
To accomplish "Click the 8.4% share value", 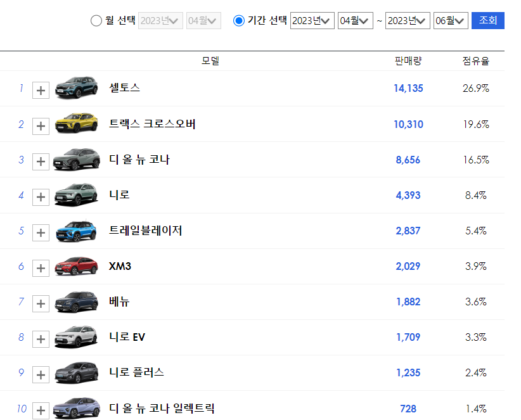I will pos(476,195).
